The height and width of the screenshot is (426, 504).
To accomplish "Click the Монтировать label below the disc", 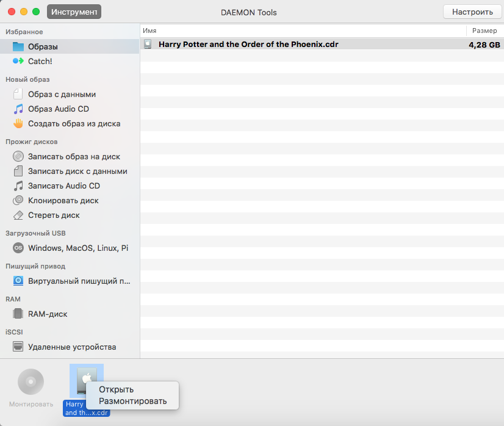I will point(31,404).
